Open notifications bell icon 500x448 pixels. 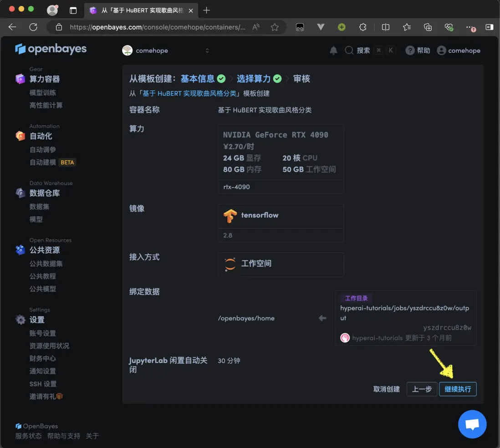point(333,51)
